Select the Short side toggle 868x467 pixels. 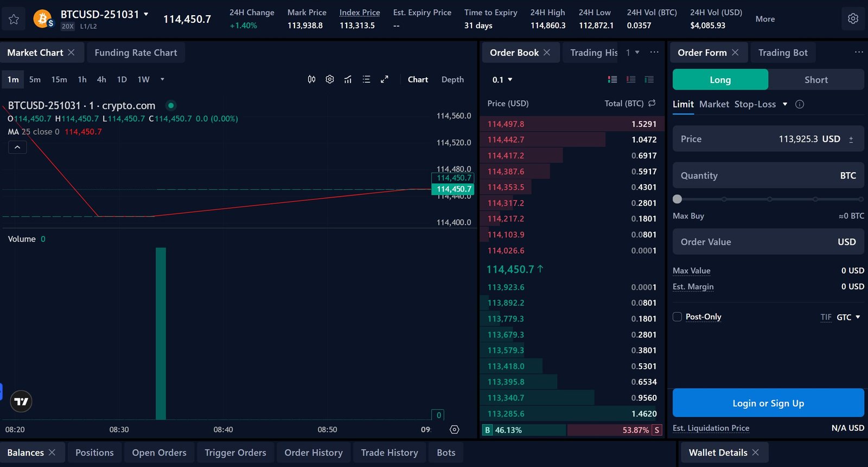816,79
